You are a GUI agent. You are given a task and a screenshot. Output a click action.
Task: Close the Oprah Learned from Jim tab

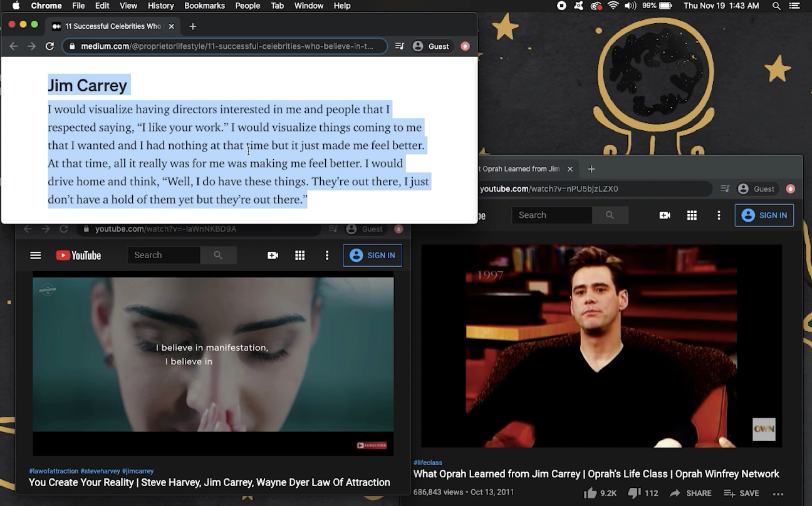tap(570, 169)
